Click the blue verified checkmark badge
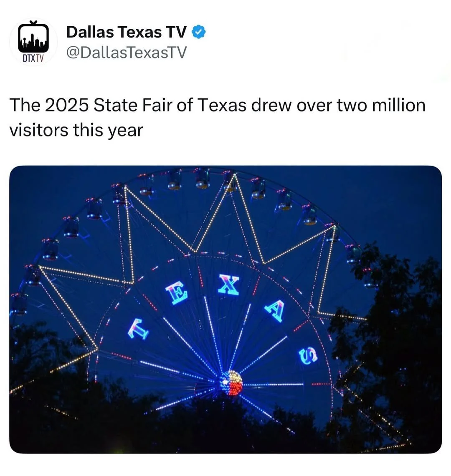Image resolution: width=451 pixels, height=476 pixels. [199, 32]
